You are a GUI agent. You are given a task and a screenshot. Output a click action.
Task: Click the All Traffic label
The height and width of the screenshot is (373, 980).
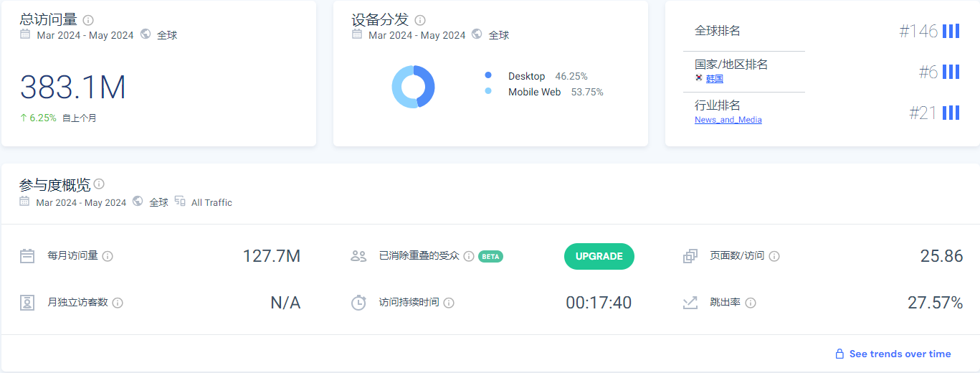211,202
